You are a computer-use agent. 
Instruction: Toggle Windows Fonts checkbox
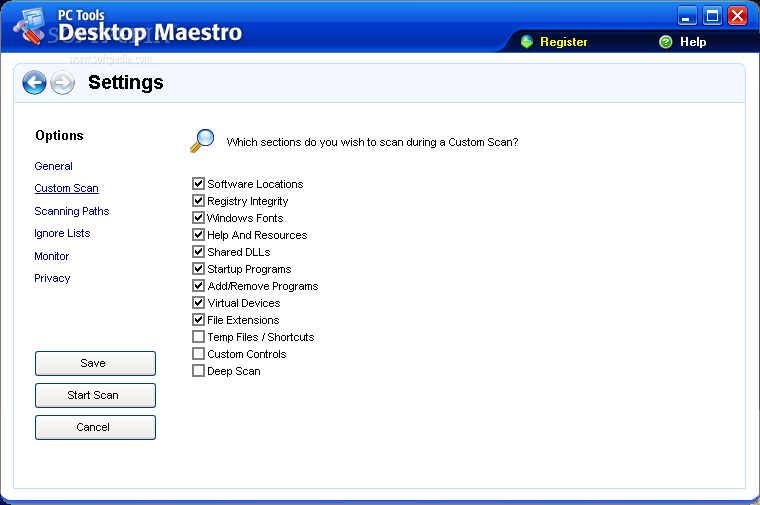point(198,218)
